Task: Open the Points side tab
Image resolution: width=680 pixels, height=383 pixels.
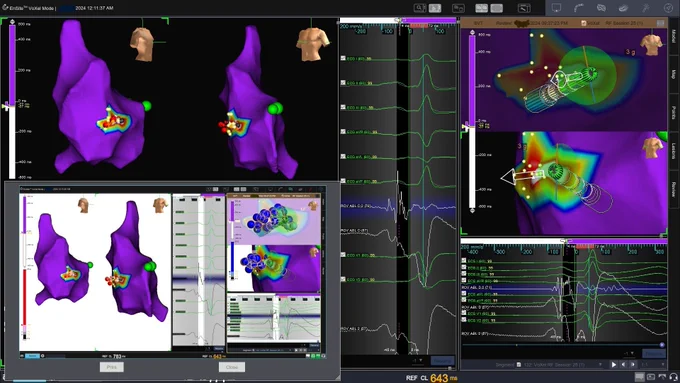Action: pos(674,113)
